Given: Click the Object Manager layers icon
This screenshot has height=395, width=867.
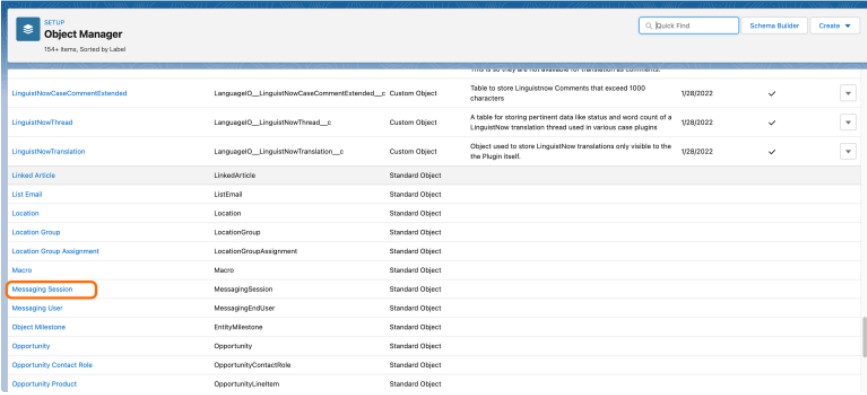Looking at the screenshot, I should pos(28,29).
